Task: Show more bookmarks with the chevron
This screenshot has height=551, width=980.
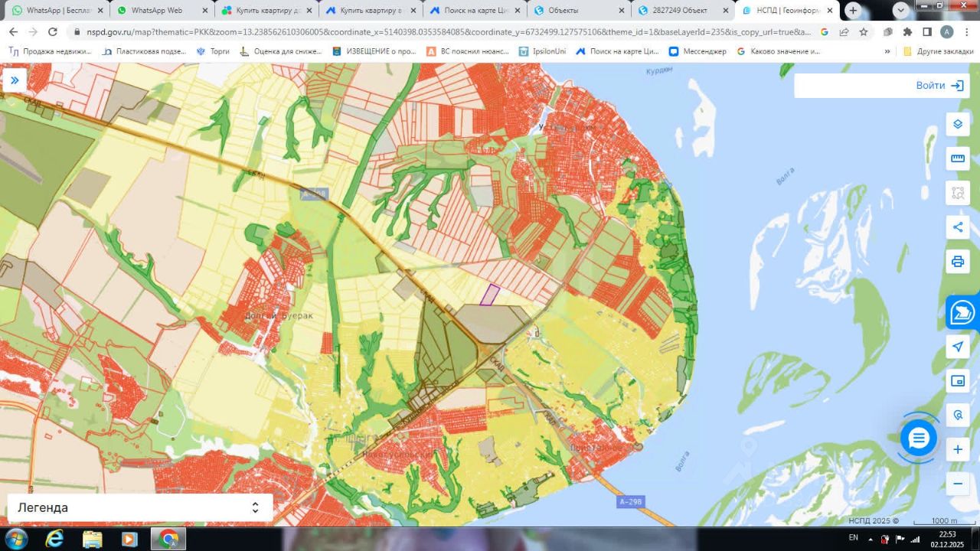Action: (x=887, y=51)
